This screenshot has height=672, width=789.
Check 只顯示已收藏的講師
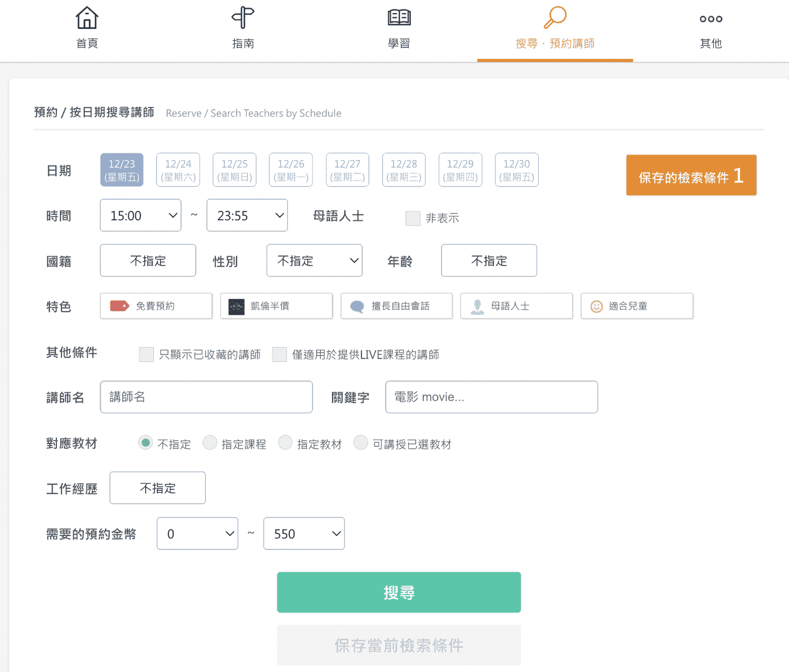point(146,354)
